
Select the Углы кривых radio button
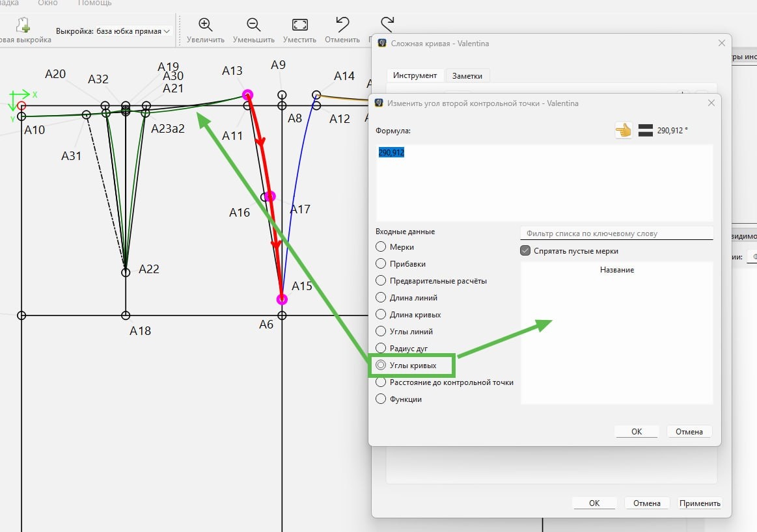click(x=380, y=365)
